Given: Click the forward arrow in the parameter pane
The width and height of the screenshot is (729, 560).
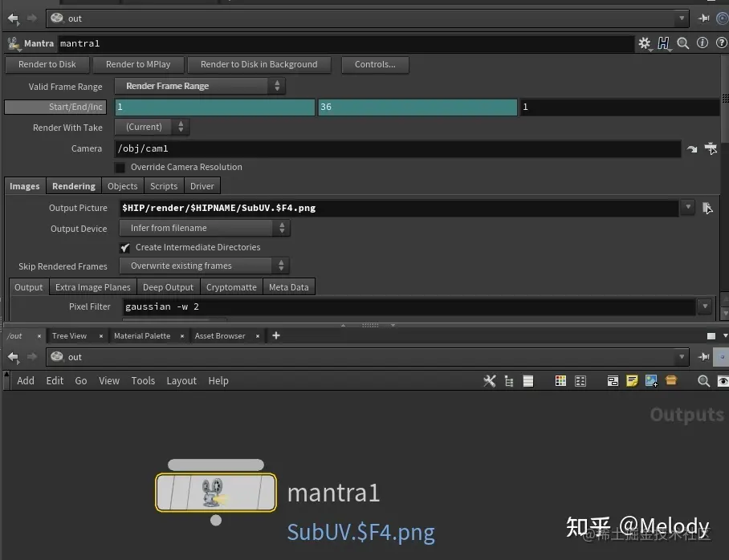Looking at the screenshot, I should tap(31, 18).
